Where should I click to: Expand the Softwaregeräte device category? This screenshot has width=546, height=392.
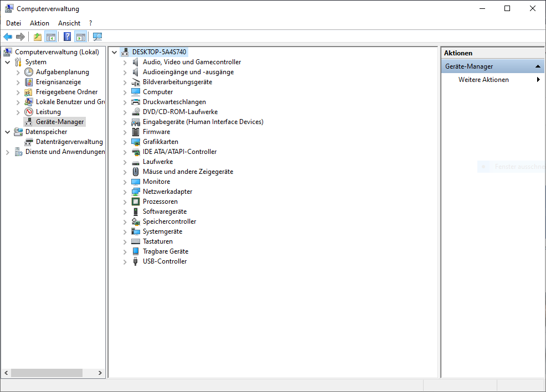tap(125, 212)
